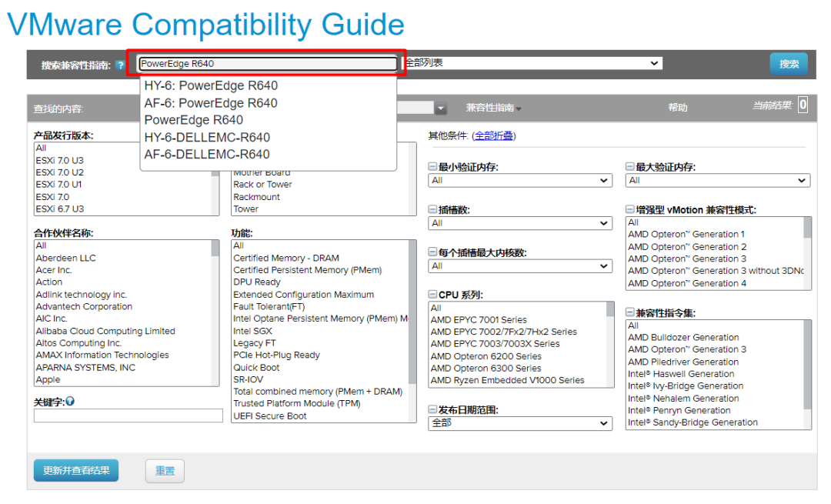Collapse the 每个插槽最大内核数 section toggle

pos(432,252)
